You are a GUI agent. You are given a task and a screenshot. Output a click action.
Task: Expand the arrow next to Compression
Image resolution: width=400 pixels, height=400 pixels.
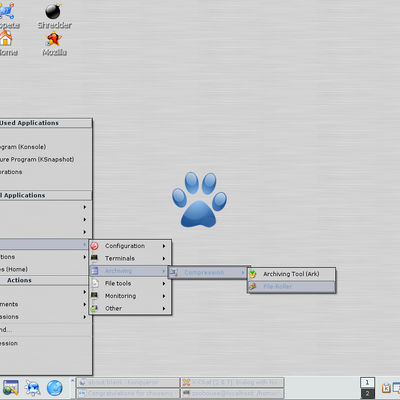pos(243,273)
